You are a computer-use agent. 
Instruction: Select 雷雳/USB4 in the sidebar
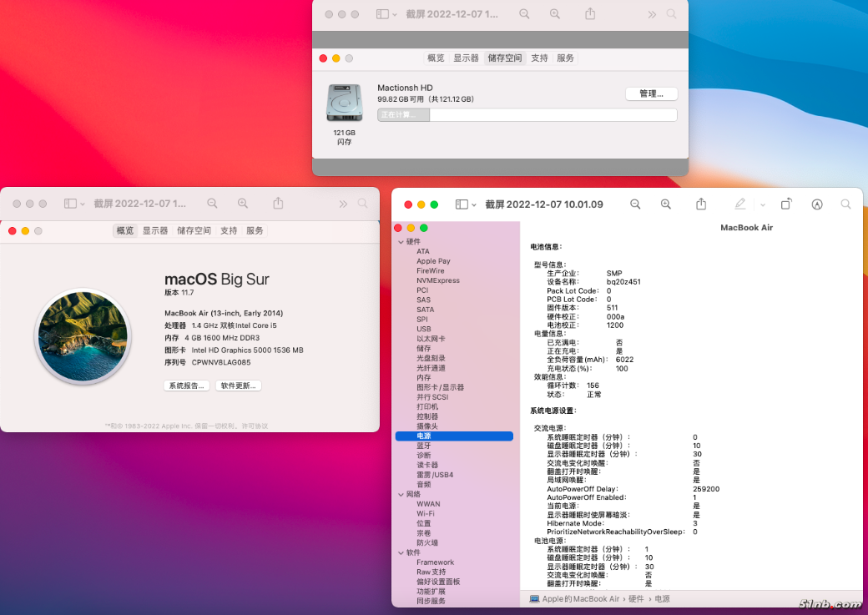[x=435, y=475]
